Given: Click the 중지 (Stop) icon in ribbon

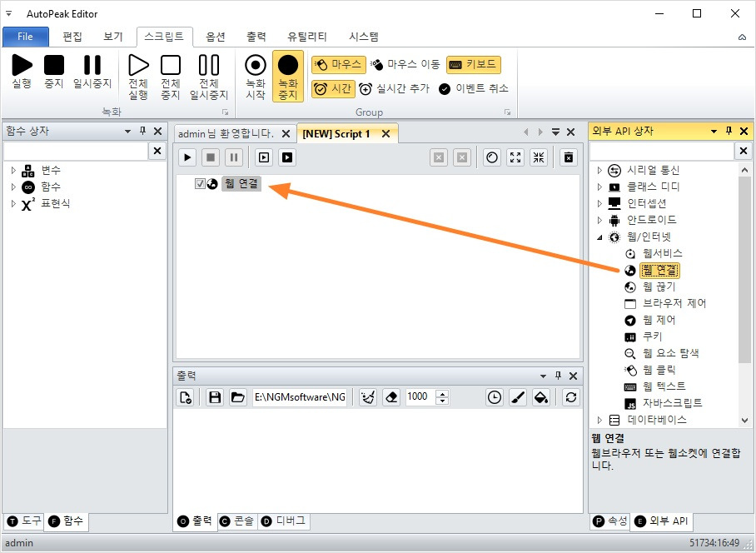Looking at the screenshot, I should coord(54,65).
